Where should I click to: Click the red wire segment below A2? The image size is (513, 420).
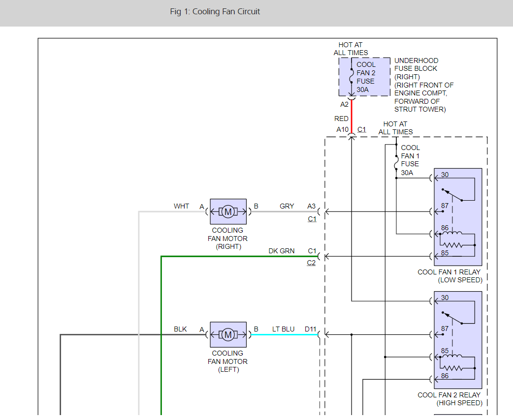pyautogui.click(x=352, y=116)
